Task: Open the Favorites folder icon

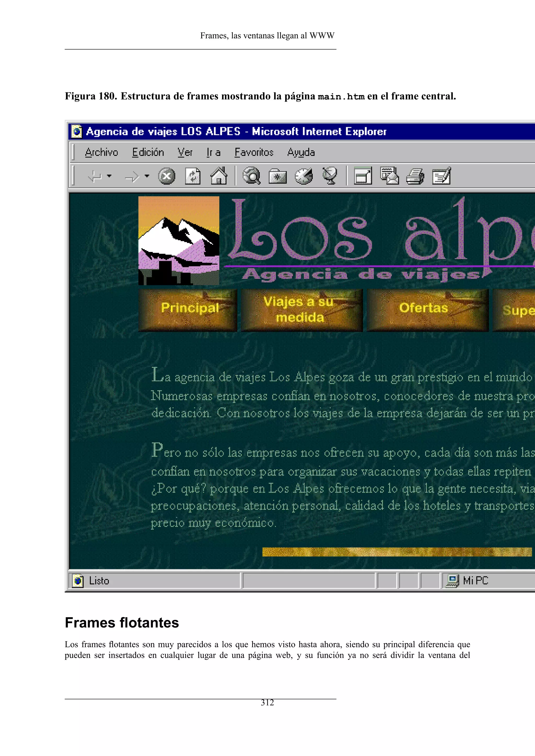Action: tap(277, 176)
